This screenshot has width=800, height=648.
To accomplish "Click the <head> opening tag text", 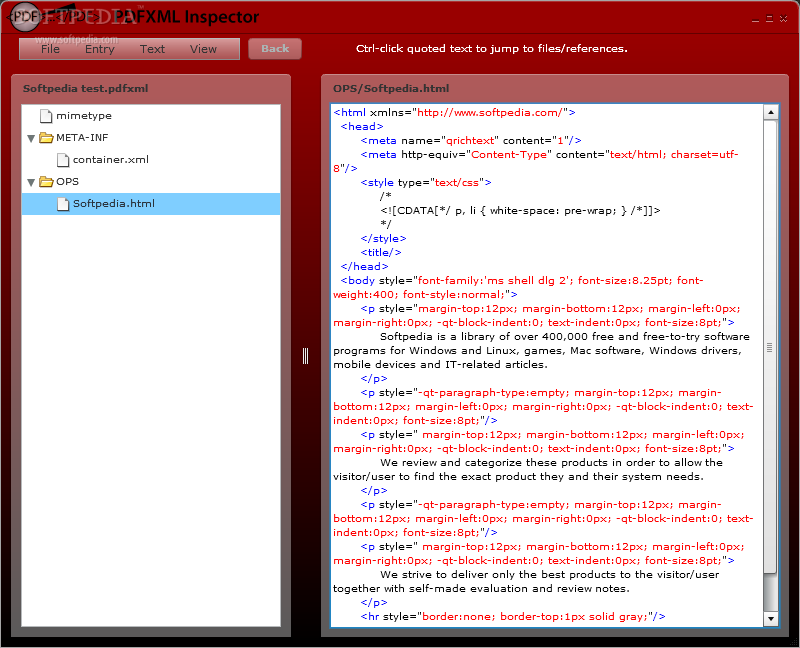I will [x=362, y=127].
